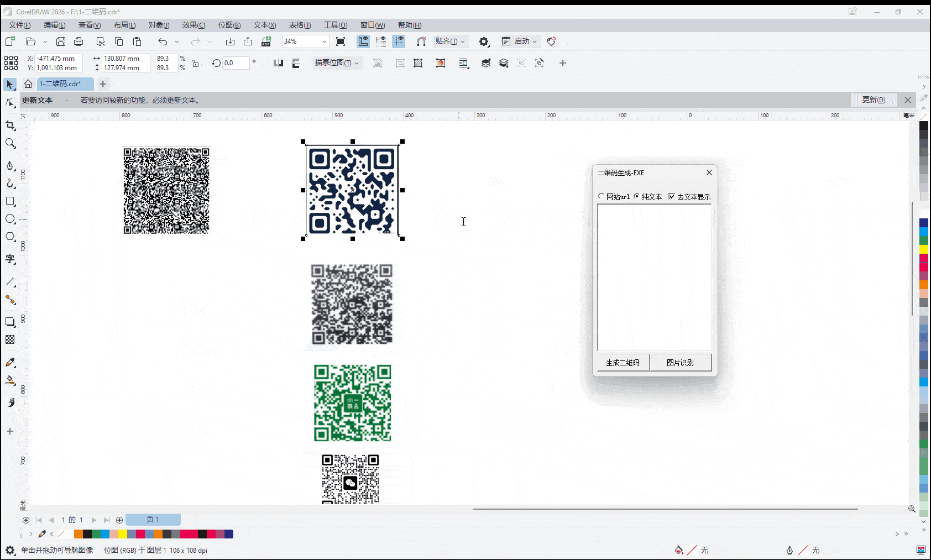Click the Cut icon

click(101, 41)
